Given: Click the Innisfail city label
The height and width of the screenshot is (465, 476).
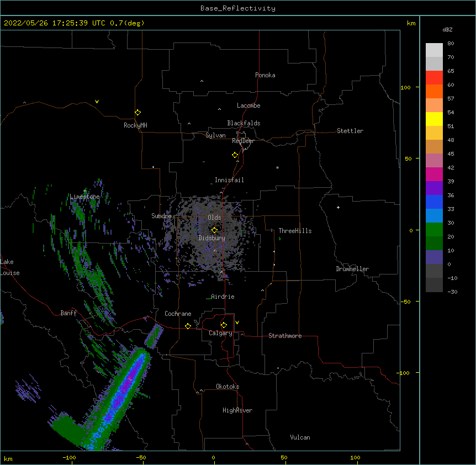Looking at the screenshot, I should click(229, 180).
